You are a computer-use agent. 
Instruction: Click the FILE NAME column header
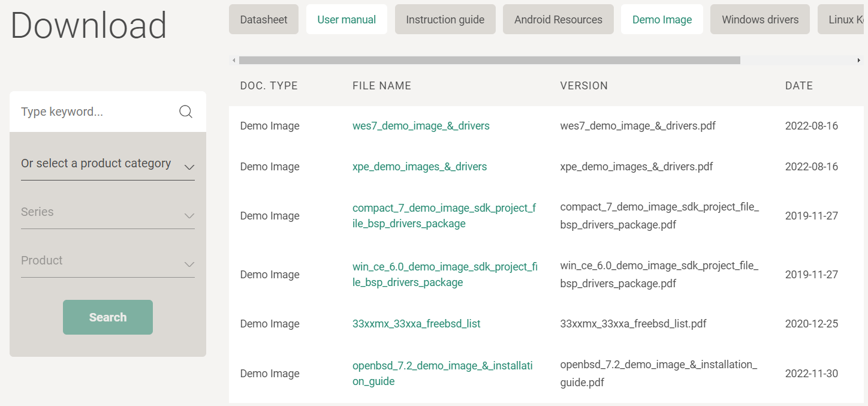382,86
